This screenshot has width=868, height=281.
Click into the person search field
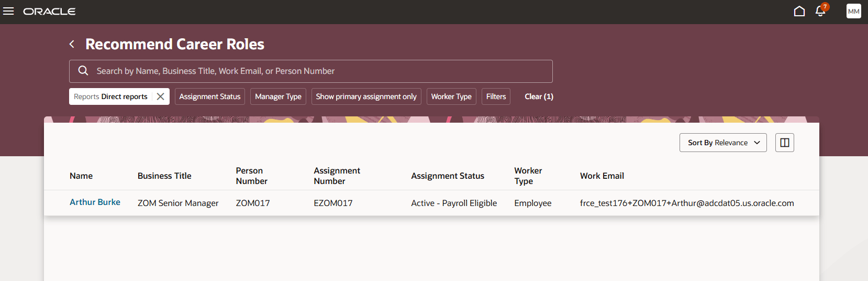pyautogui.click(x=311, y=71)
